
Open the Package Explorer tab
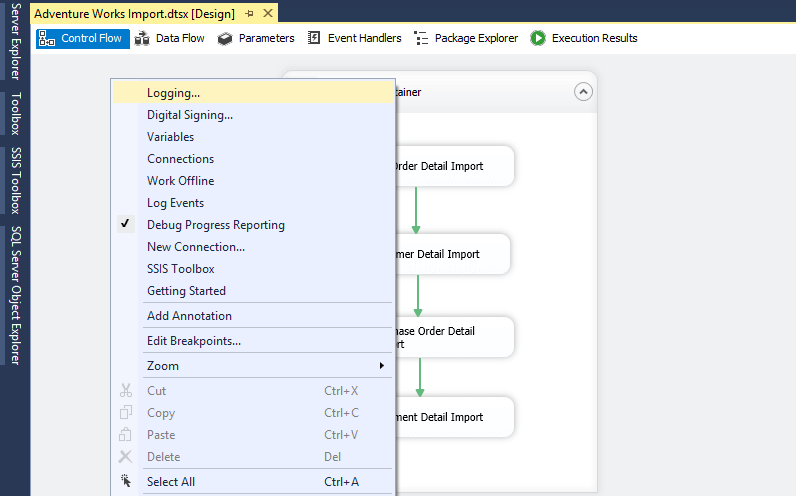point(466,38)
